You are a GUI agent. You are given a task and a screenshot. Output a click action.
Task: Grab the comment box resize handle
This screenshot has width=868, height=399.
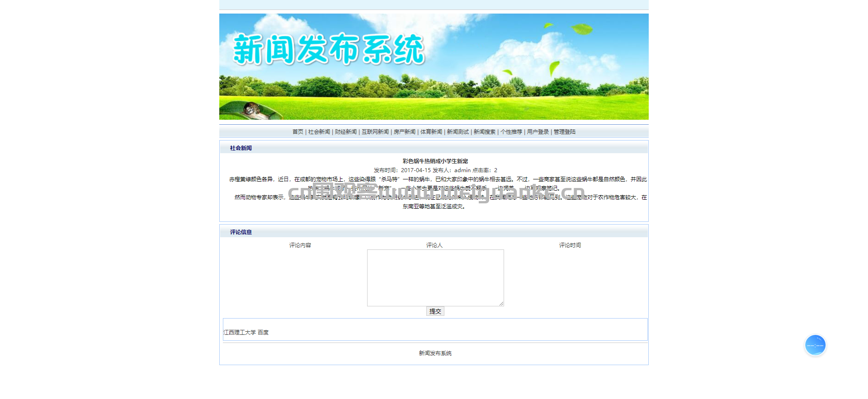click(x=501, y=304)
